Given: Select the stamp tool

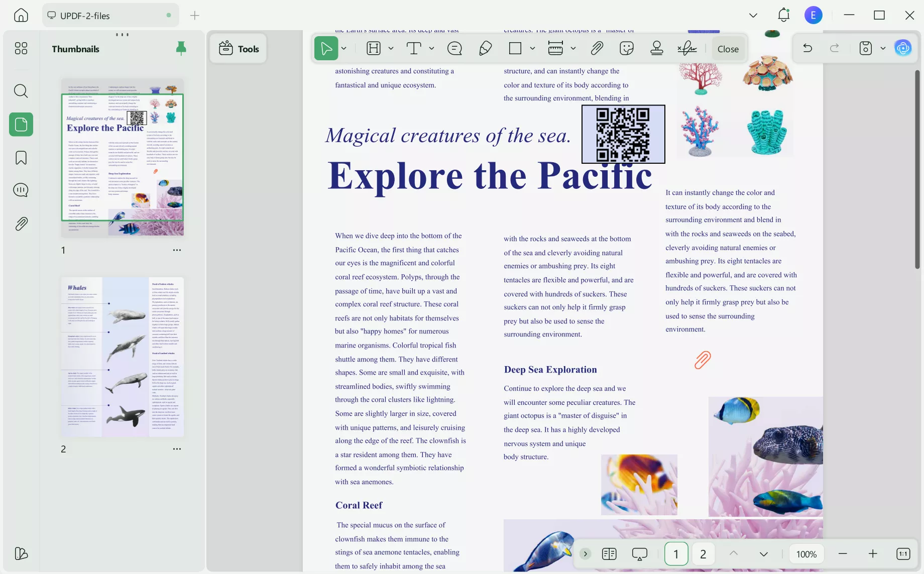Looking at the screenshot, I should click(x=656, y=49).
